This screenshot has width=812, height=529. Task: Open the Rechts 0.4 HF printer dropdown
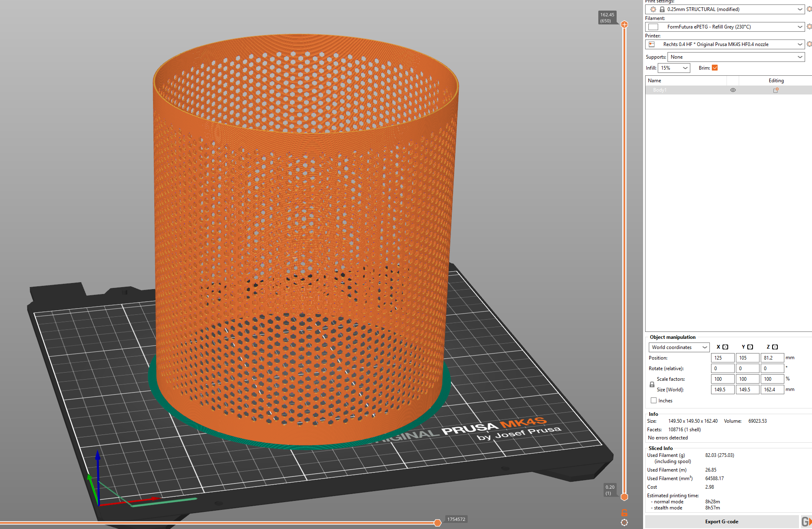click(725, 44)
